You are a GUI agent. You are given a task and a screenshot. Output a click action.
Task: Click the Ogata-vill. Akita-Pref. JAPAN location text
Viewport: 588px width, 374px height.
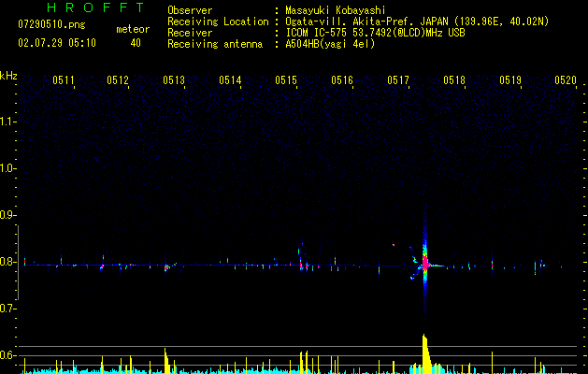pyautogui.click(x=417, y=22)
